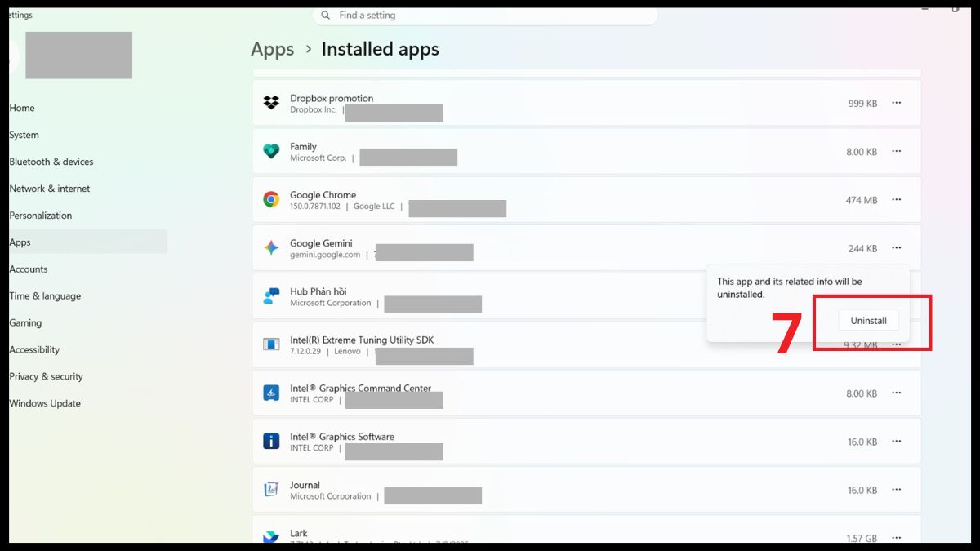Click the Installed apps breadcrumb title
Screen dimensions: 980x551
[x=380, y=49]
